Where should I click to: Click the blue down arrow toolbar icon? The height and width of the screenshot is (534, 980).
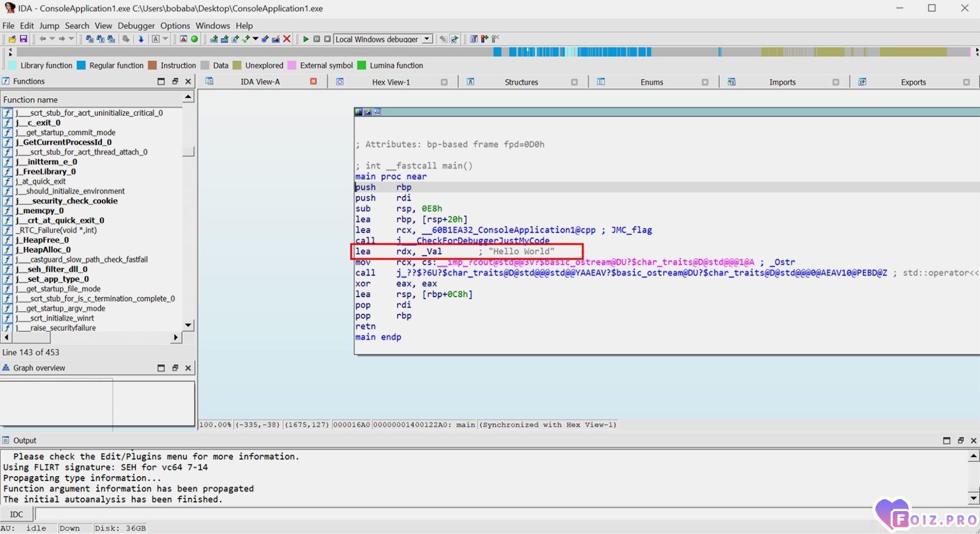click(141, 39)
